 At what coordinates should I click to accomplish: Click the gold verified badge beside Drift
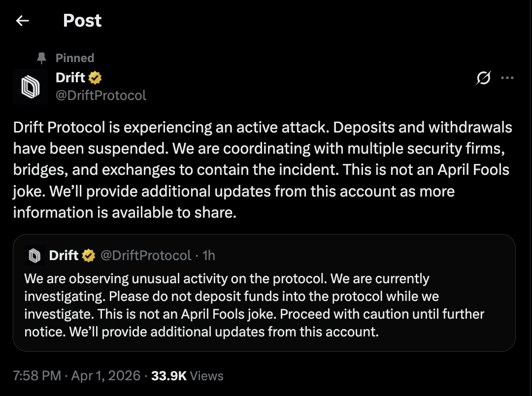(x=95, y=77)
